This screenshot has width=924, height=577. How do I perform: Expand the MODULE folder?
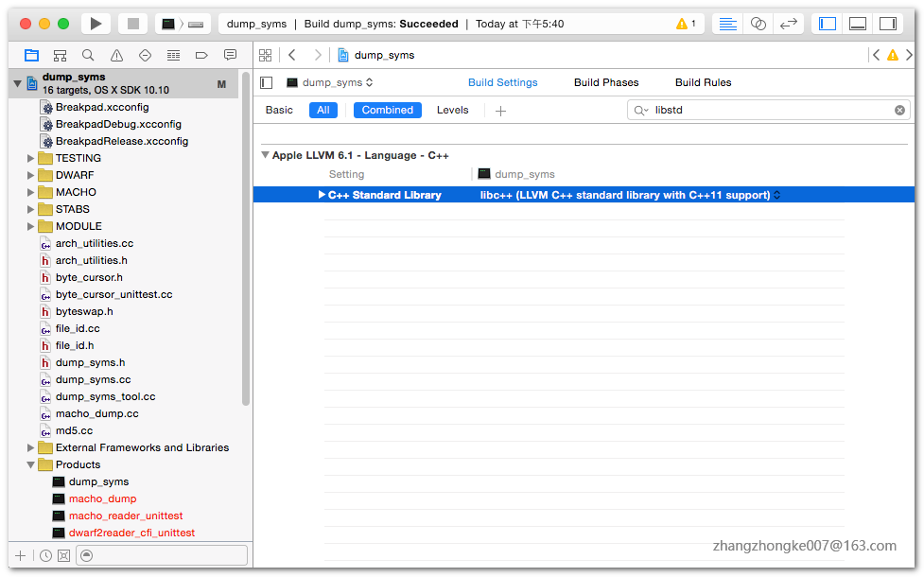pyautogui.click(x=30, y=227)
